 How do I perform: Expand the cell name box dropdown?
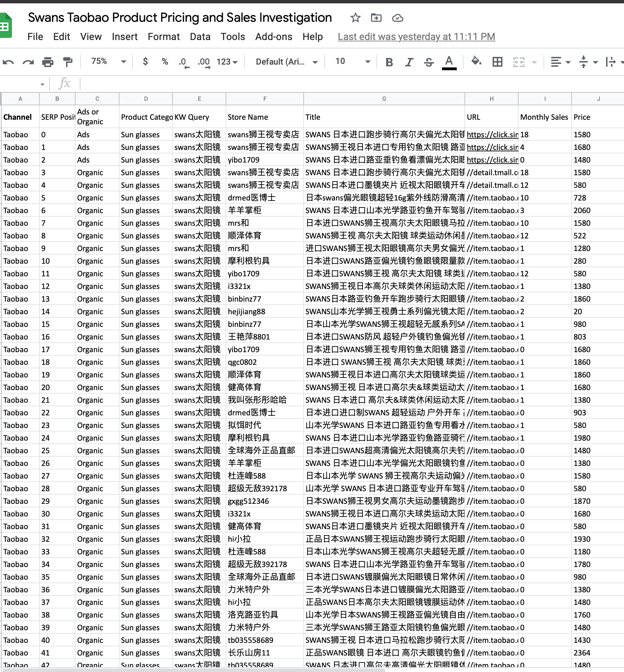pos(43,84)
